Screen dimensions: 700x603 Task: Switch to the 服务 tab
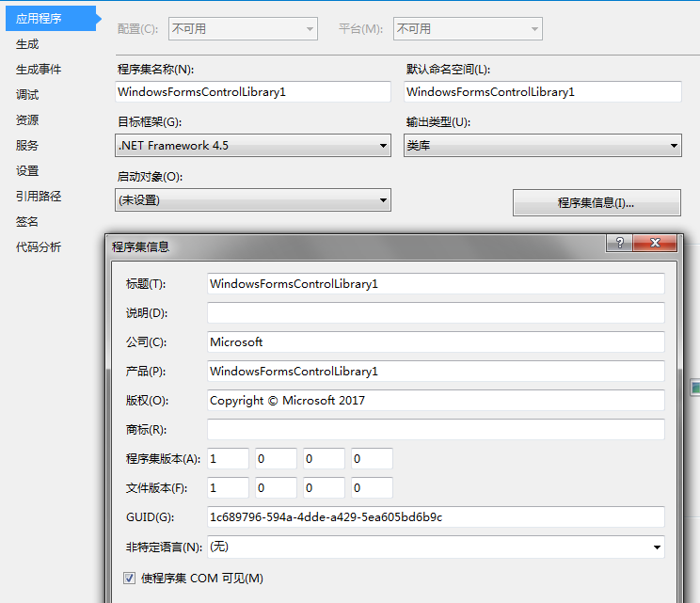[27, 146]
